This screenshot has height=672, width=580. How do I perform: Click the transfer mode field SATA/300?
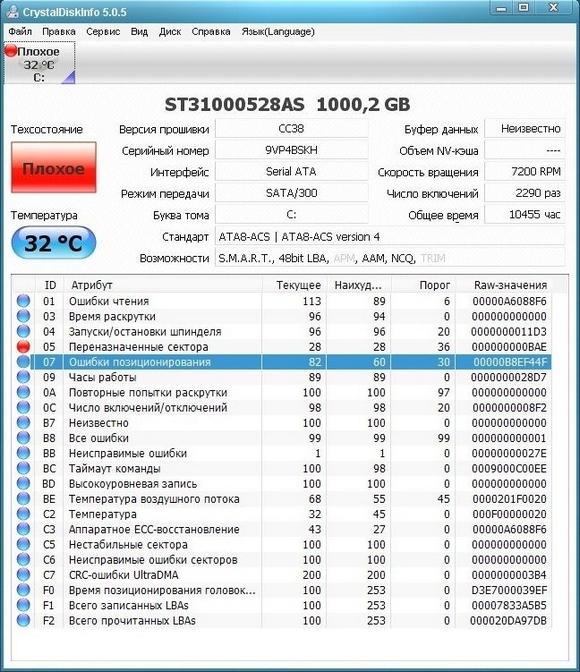[292, 193]
